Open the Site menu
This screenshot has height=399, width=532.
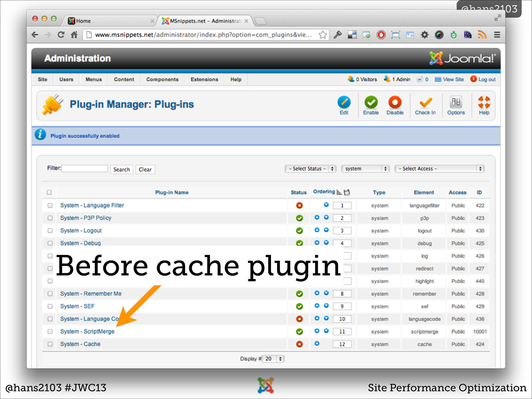point(43,79)
